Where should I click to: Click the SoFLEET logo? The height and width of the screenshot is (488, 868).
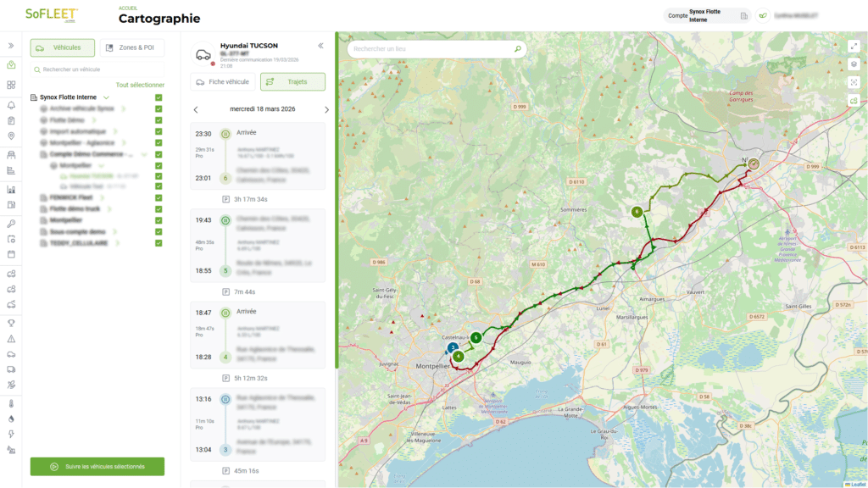pos(52,15)
